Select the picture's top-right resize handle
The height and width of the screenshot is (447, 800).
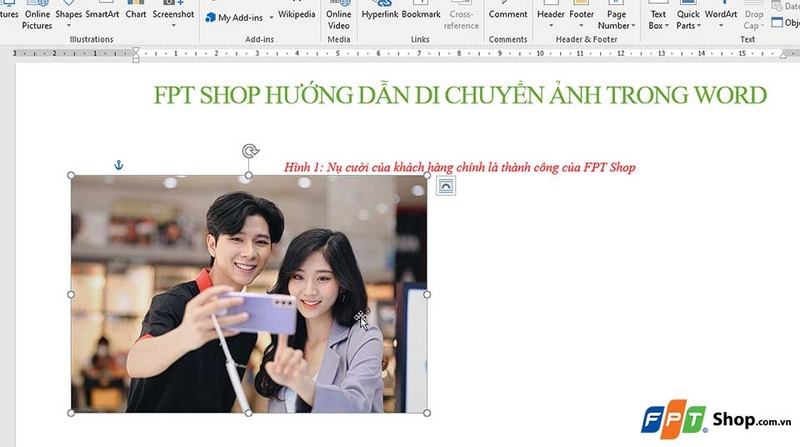click(x=427, y=175)
